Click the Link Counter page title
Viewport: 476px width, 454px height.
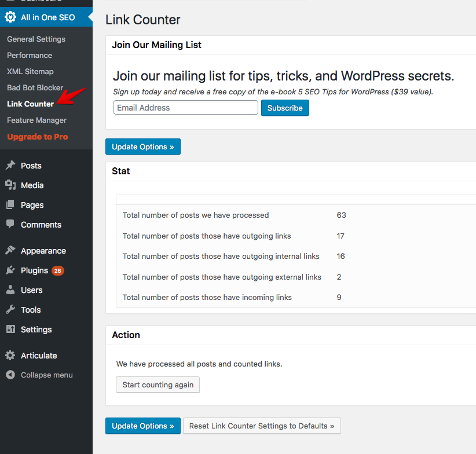pos(142,20)
